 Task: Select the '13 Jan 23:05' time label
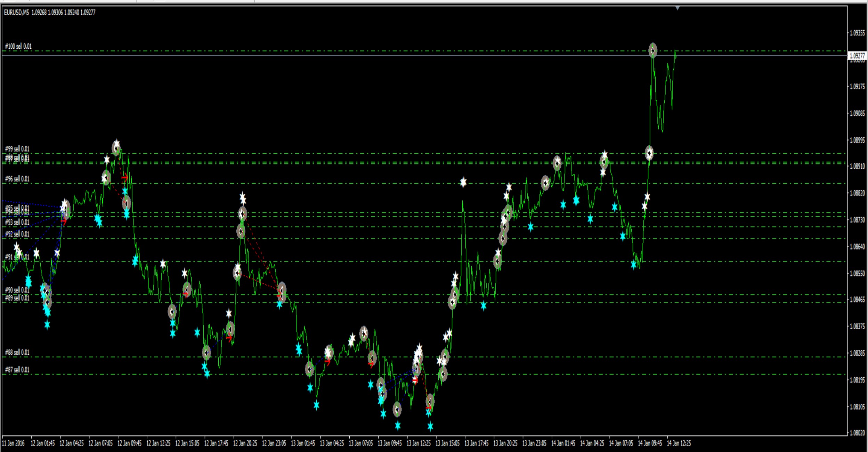[x=534, y=443]
